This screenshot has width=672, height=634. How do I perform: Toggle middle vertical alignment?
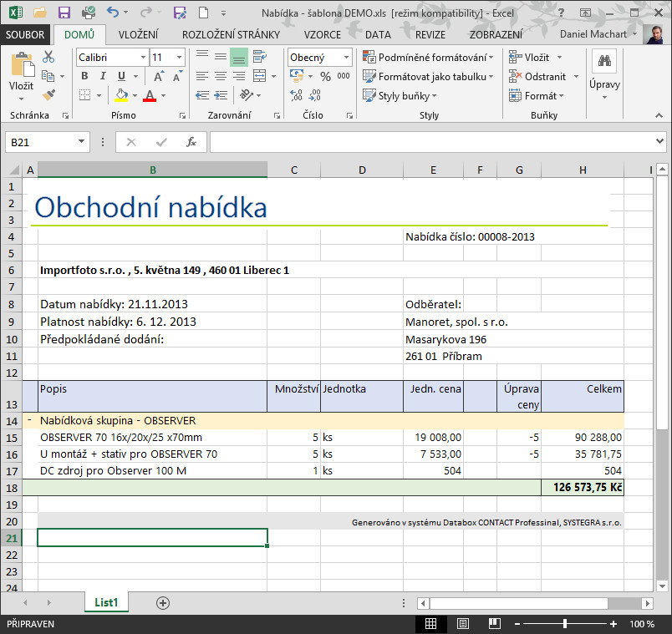click(x=221, y=56)
